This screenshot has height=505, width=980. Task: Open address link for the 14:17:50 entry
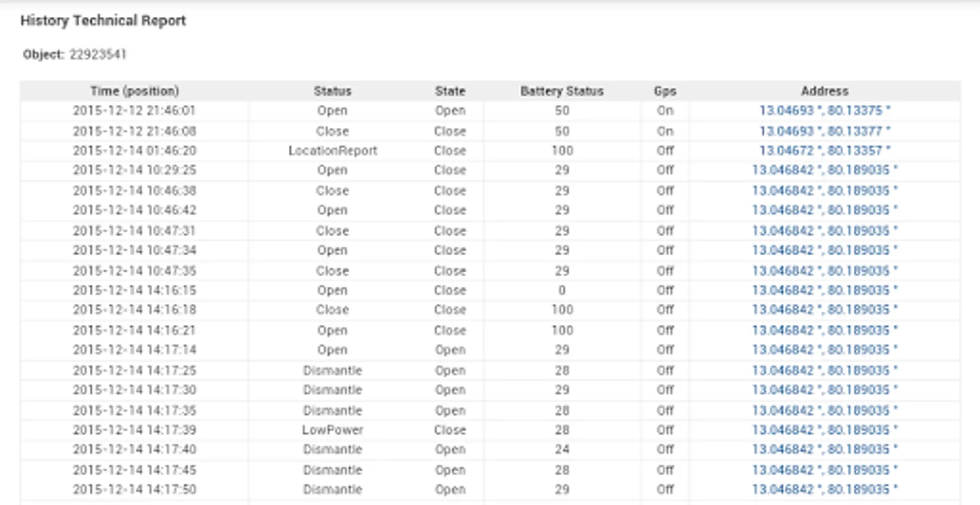[824, 489]
